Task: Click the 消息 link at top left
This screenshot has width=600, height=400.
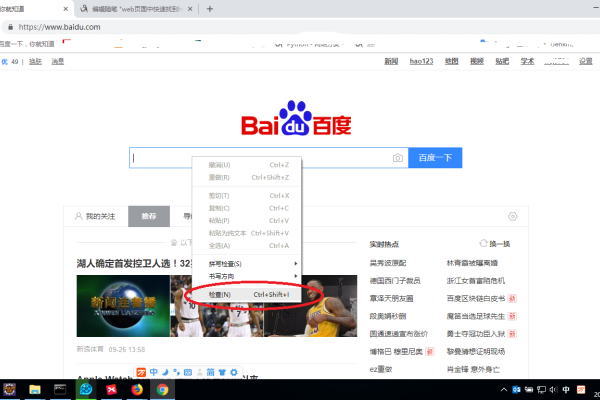Action: (x=58, y=61)
